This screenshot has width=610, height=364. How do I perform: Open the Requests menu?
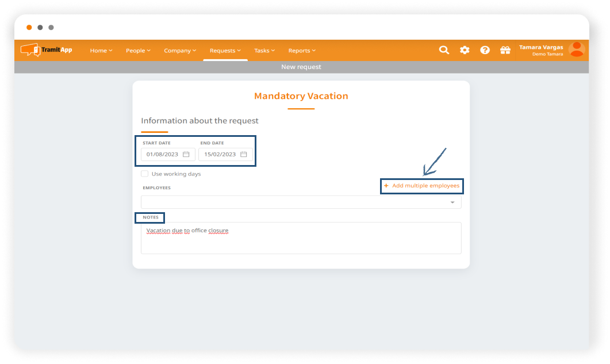coord(225,51)
